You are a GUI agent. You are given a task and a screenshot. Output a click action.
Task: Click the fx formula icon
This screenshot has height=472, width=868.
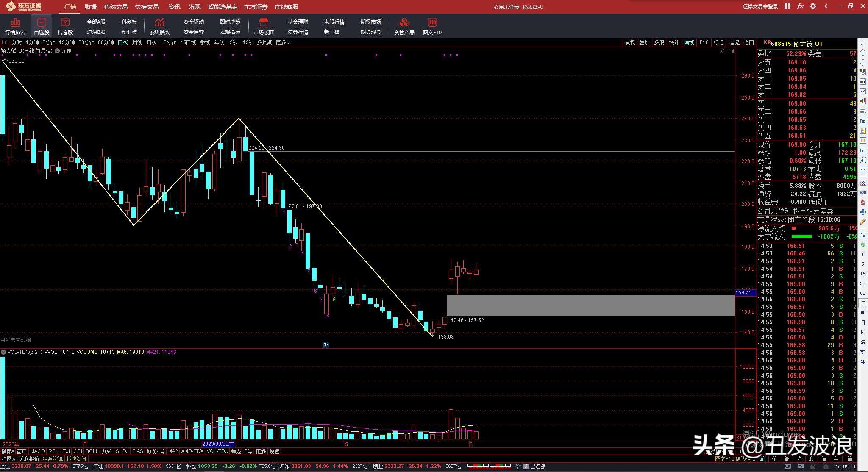800,6
